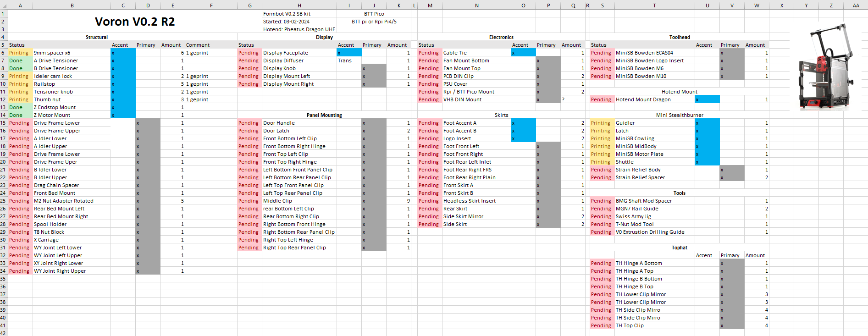The width and height of the screenshot is (868, 336).
Task: Click the Tools section header
Action: point(680,193)
